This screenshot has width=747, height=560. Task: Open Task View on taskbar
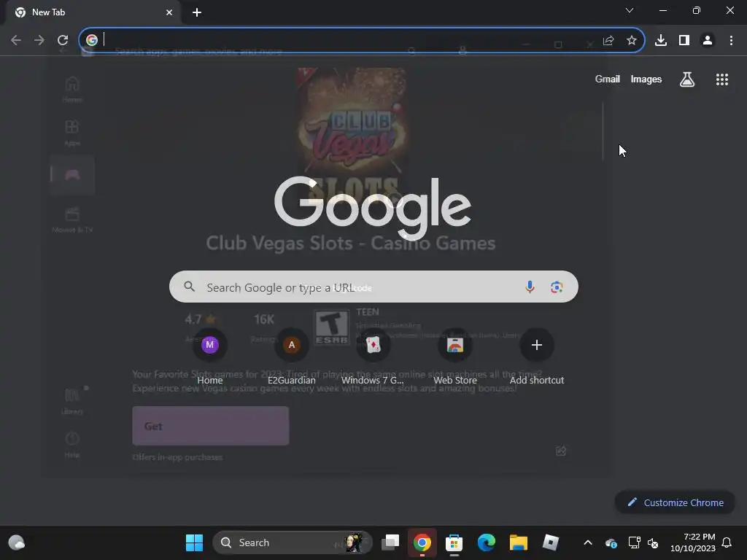tap(390, 542)
